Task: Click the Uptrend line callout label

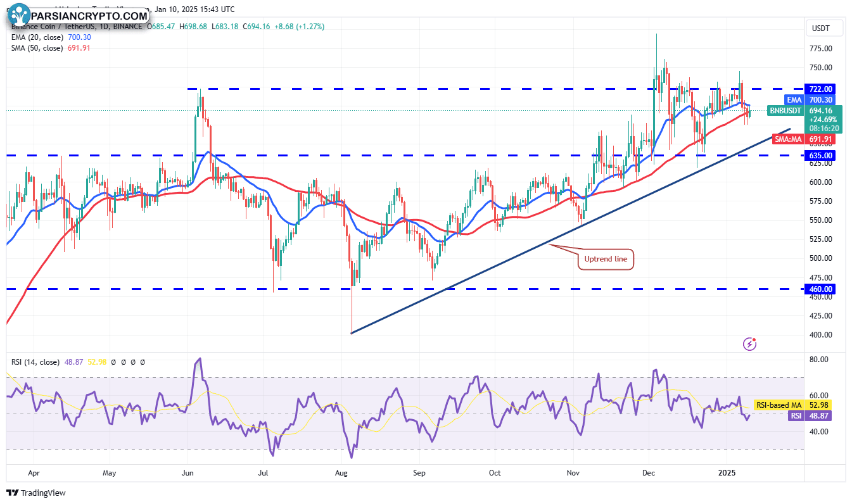Action: click(606, 259)
